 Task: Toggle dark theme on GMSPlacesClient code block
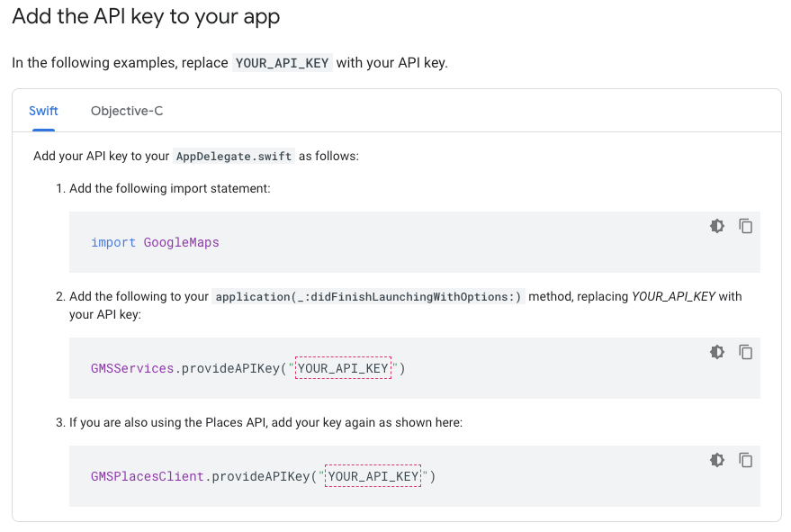(x=717, y=460)
